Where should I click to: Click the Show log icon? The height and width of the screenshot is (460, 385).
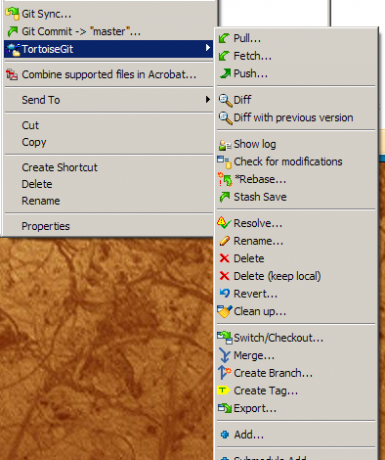(x=225, y=145)
